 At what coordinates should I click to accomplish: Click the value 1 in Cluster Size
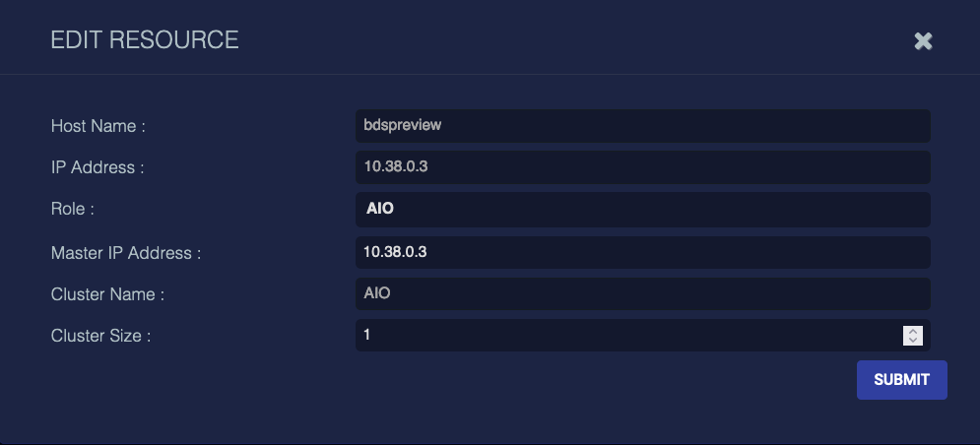click(x=367, y=336)
